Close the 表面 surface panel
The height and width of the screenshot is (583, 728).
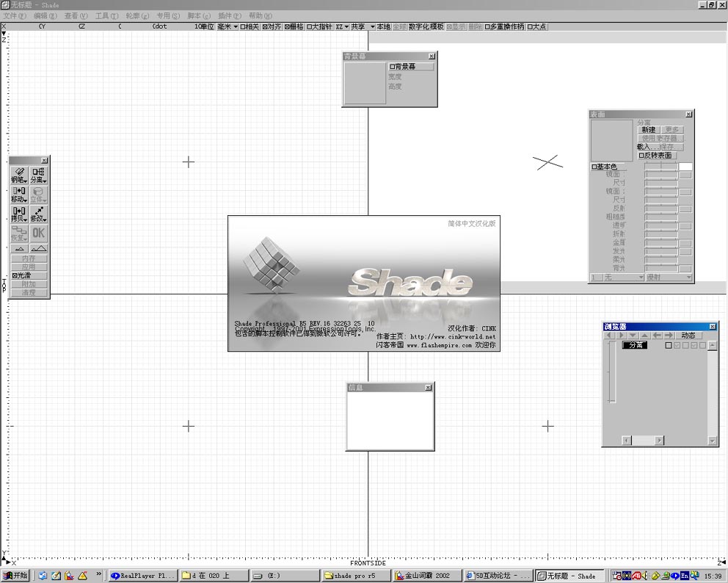tap(688, 115)
